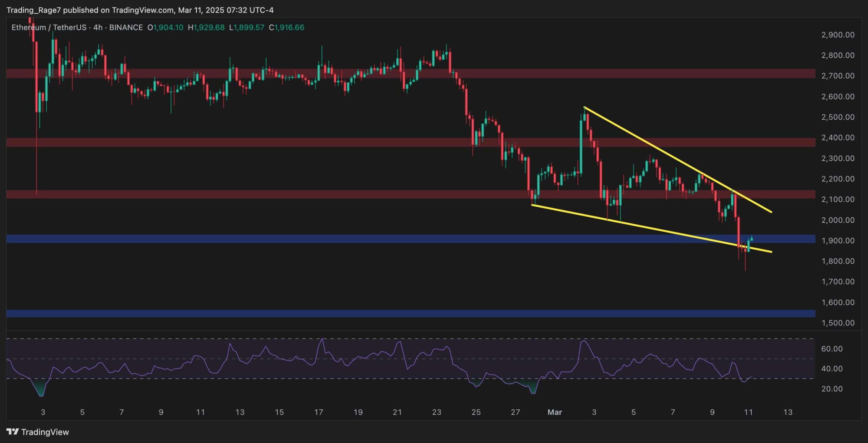868x443 pixels.
Task: Click the 1,700.00 price axis label
Action: [838, 282]
